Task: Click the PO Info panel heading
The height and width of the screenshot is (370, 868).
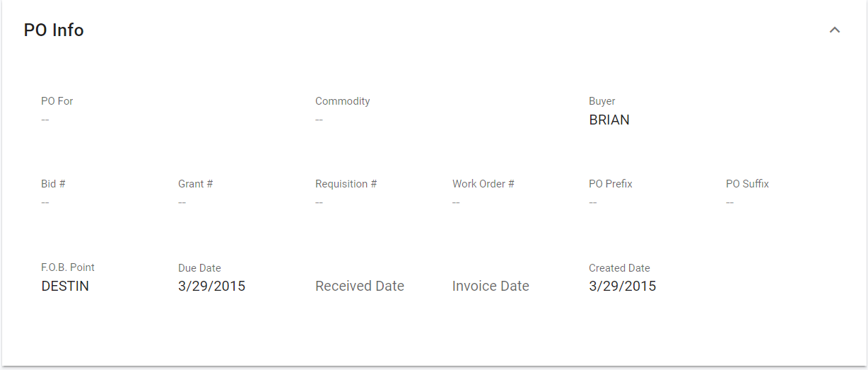Action: (54, 30)
